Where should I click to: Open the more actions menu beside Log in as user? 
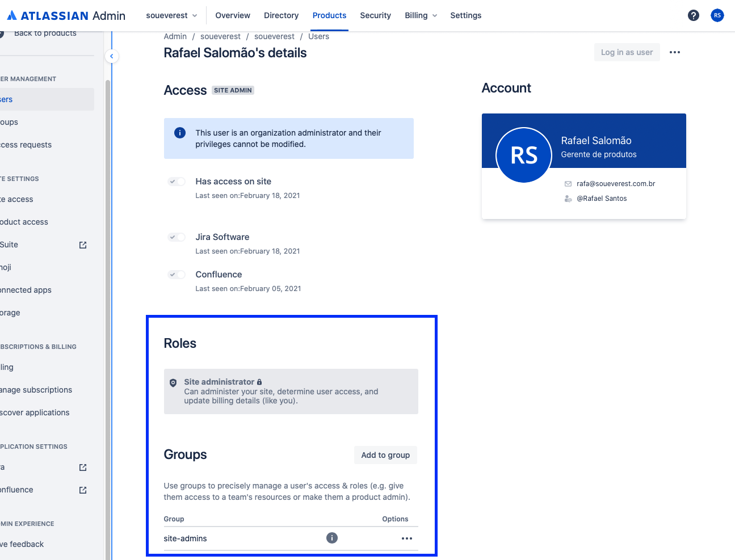coord(675,52)
